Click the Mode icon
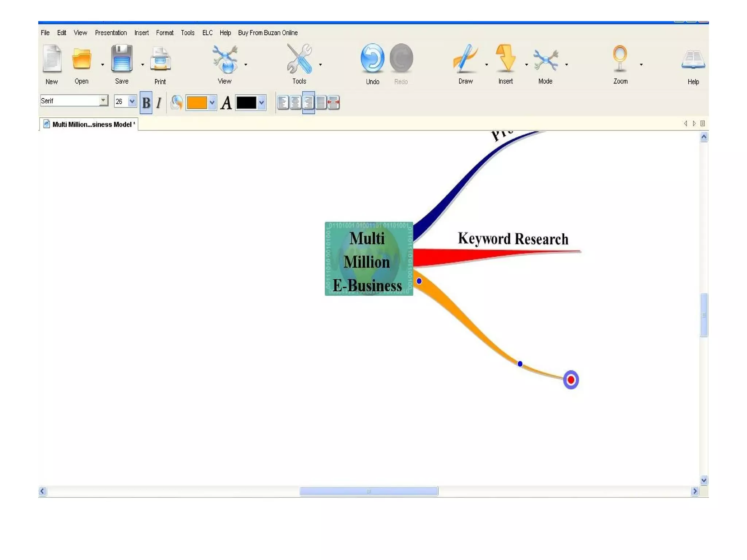This screenshot has height=560, width=747. pos(545,59)
